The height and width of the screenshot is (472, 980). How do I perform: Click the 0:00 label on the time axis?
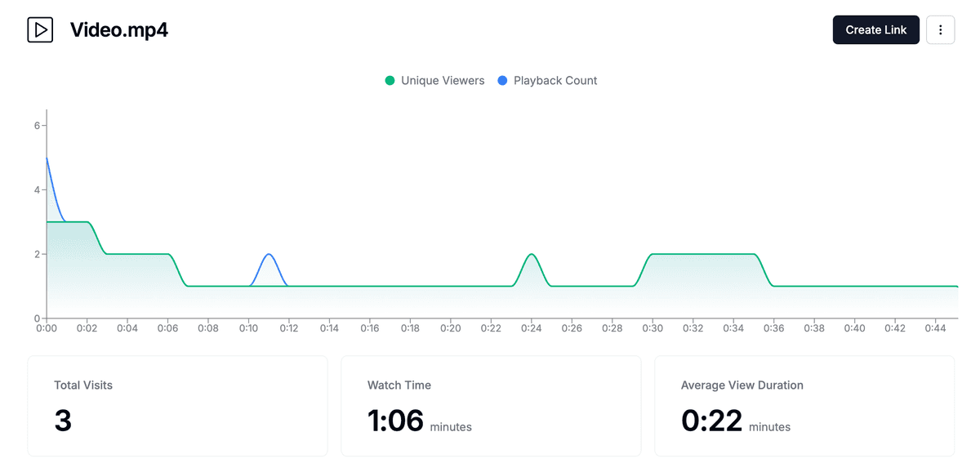coord(47,328)
